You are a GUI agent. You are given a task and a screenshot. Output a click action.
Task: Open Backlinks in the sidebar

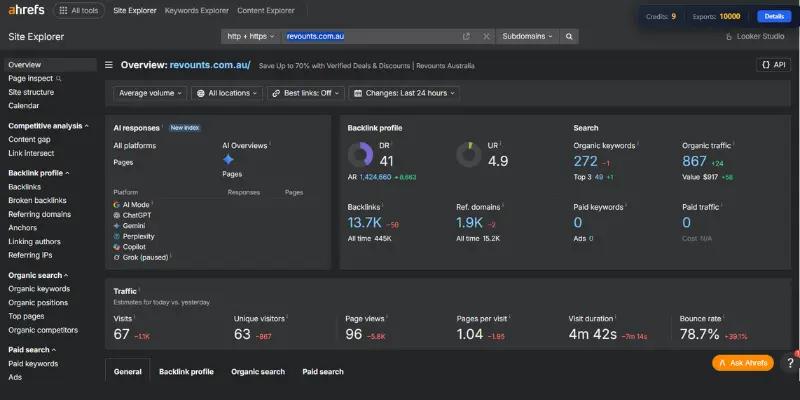tap(24, 187)
